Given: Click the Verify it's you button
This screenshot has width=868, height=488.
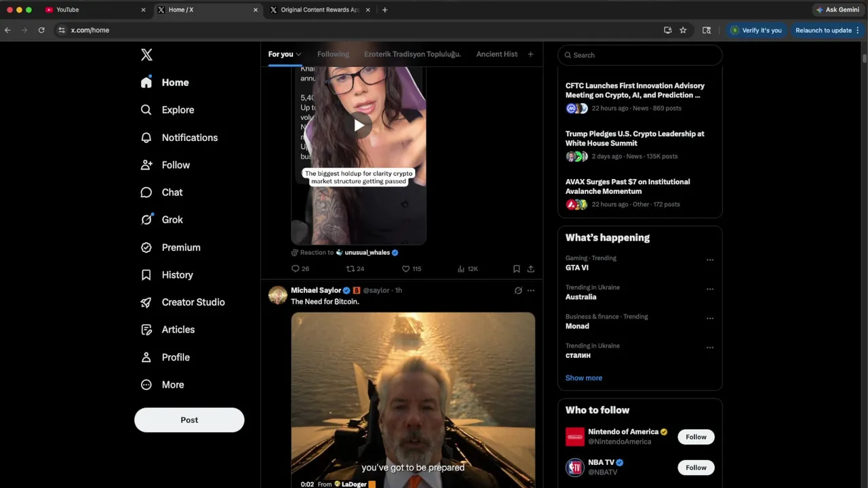Looking at the screenshot, I should point(756,30).
